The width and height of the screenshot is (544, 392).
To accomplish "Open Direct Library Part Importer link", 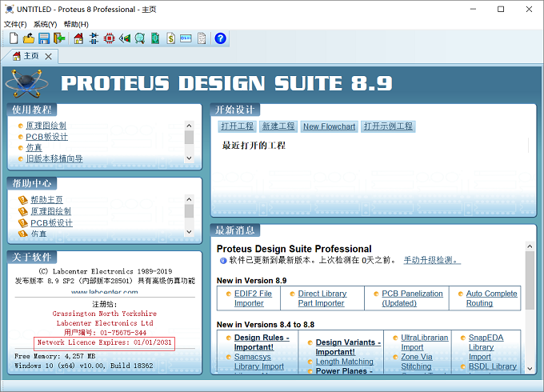I will [x=322, y=298].
